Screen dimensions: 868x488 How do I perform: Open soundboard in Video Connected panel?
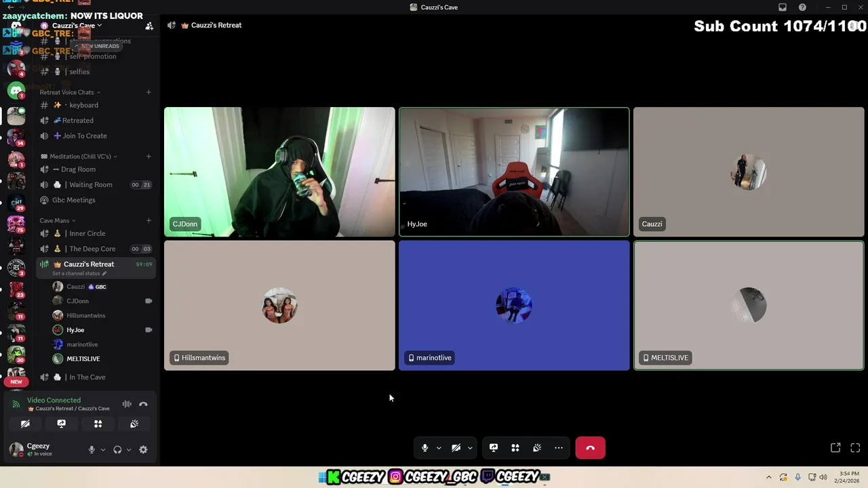point(134,424)
